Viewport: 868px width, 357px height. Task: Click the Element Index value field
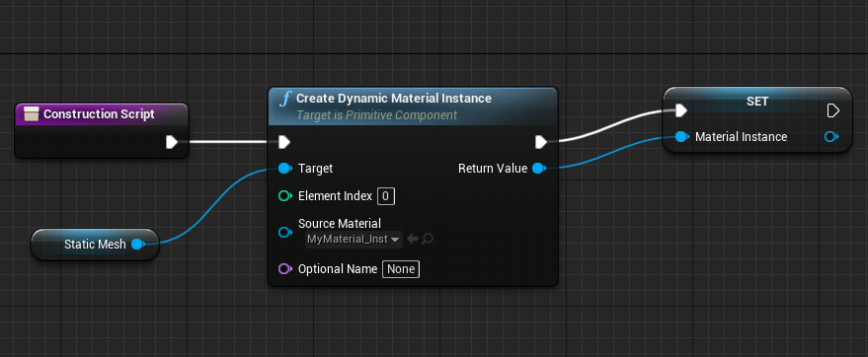pos(386,196)
